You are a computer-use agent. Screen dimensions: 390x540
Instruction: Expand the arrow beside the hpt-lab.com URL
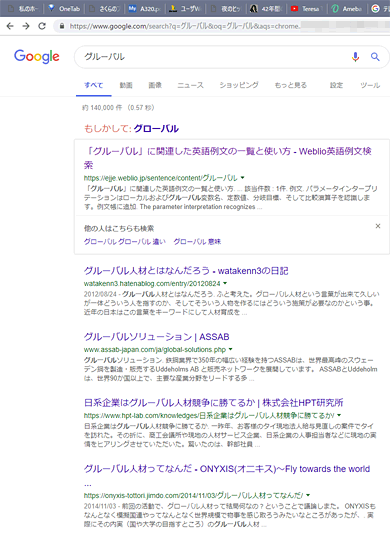point(339,415)
